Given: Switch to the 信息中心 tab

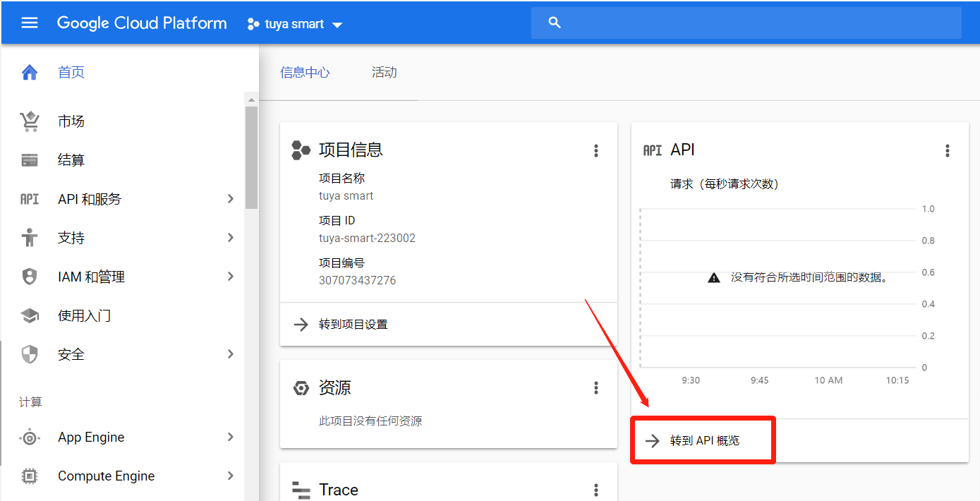Looking at the screenshot, I should pos(305,72).
